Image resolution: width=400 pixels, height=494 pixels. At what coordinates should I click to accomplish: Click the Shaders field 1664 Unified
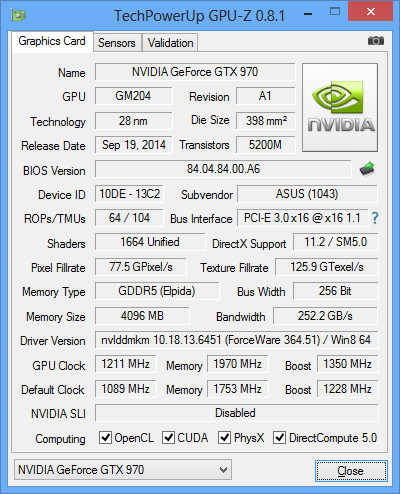coord(150,242)
